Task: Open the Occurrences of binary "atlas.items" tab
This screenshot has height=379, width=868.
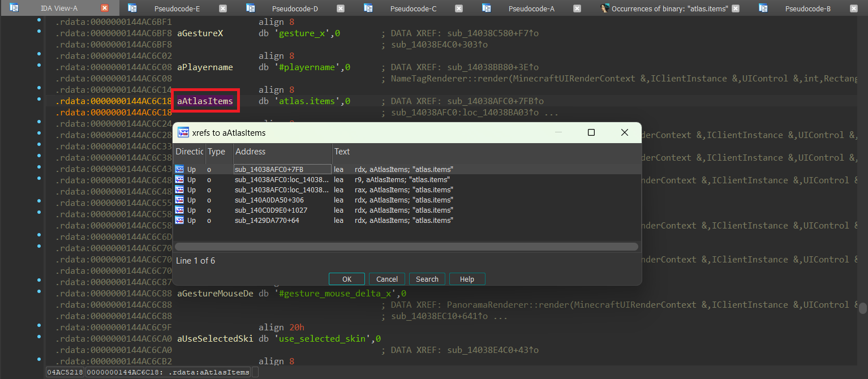Action: pos(669,8)
